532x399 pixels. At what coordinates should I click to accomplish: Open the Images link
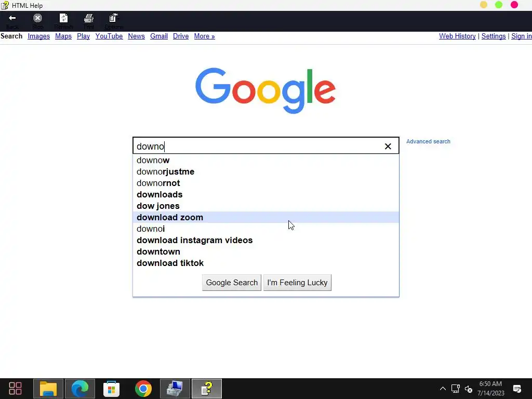38,36
